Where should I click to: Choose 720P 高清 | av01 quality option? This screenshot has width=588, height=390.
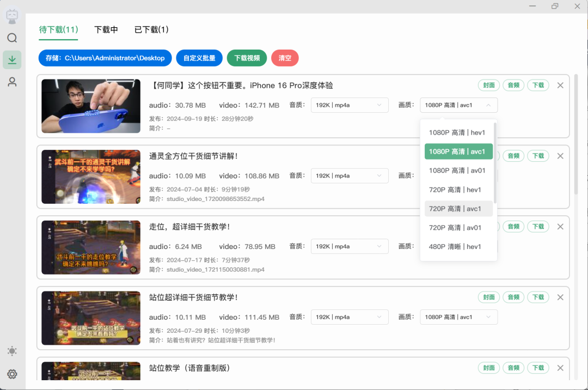pos(458,228)
